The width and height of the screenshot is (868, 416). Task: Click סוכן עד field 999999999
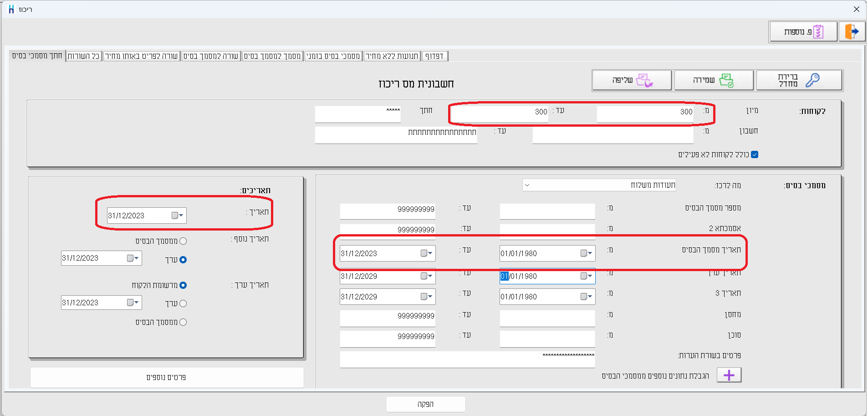coord(388,339)
